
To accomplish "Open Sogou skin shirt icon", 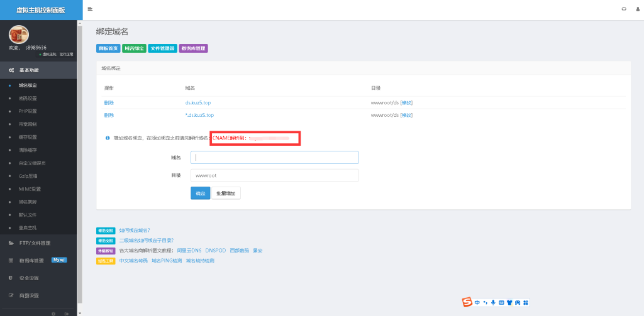I will (x=509, y=302).
